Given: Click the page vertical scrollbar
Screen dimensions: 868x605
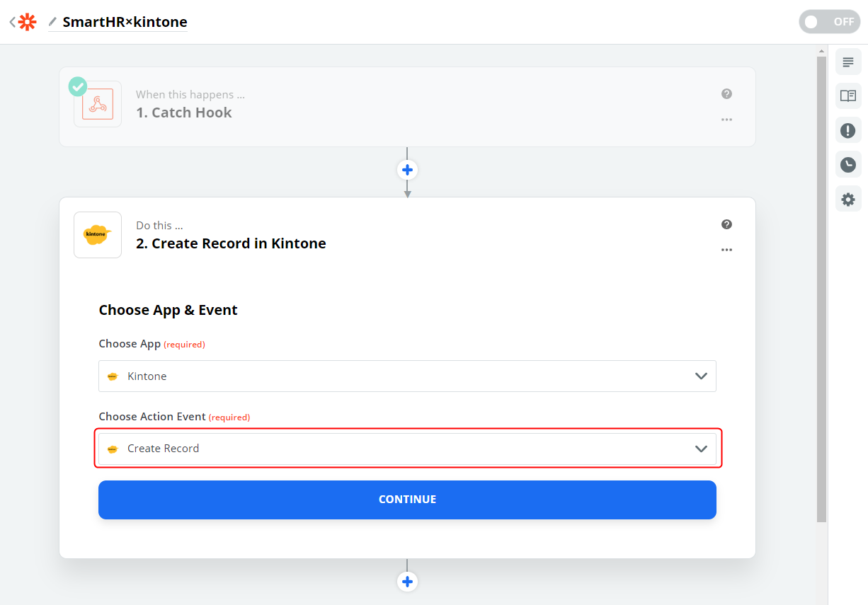Looking at the screenshot, I should 821,289.
